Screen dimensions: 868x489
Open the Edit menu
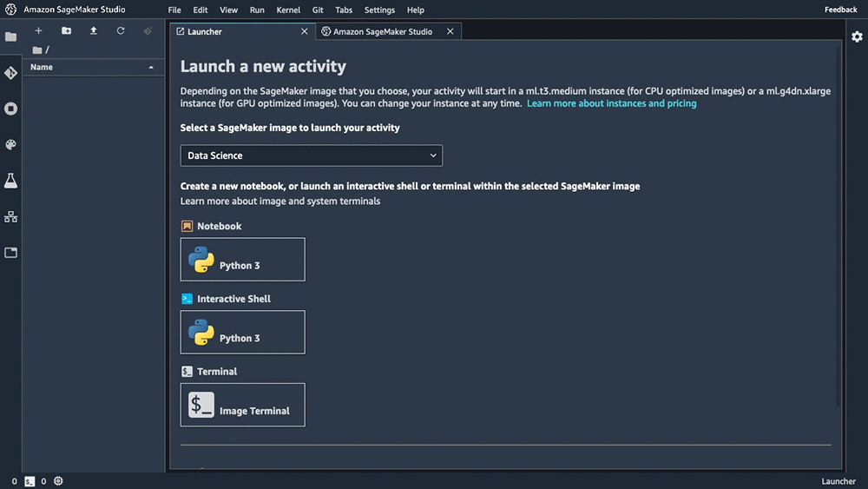pos(201,10)
